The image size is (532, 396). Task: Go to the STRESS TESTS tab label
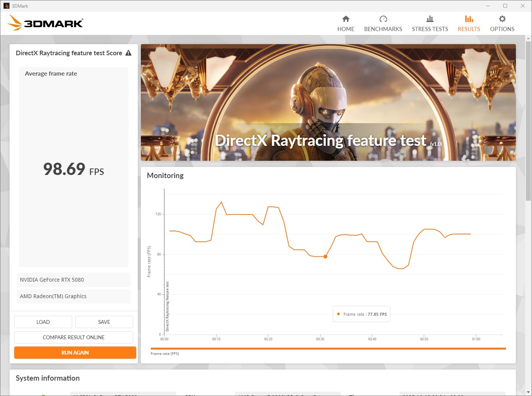[430, 29]
